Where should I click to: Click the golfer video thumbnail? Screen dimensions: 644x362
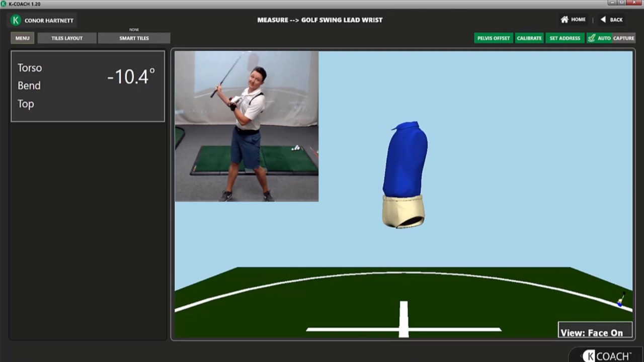(x=247, y=126)
